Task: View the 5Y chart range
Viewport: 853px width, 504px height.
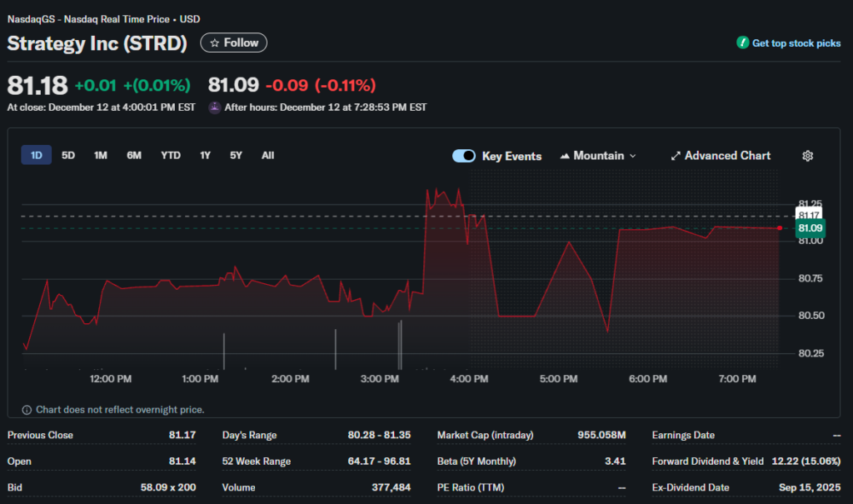Action: pos(237,155)
